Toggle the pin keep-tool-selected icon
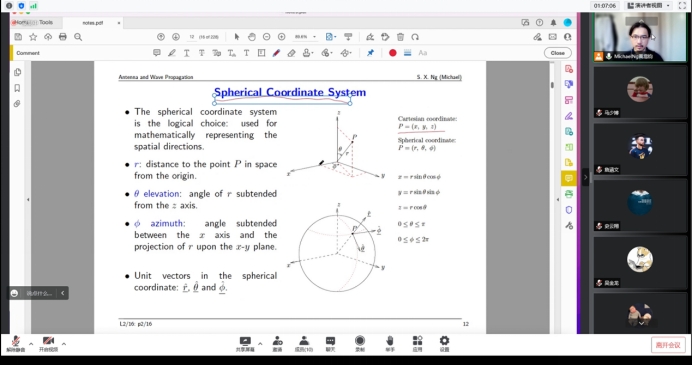The height and width of the screenshot is (366, 693). point(370,53)
